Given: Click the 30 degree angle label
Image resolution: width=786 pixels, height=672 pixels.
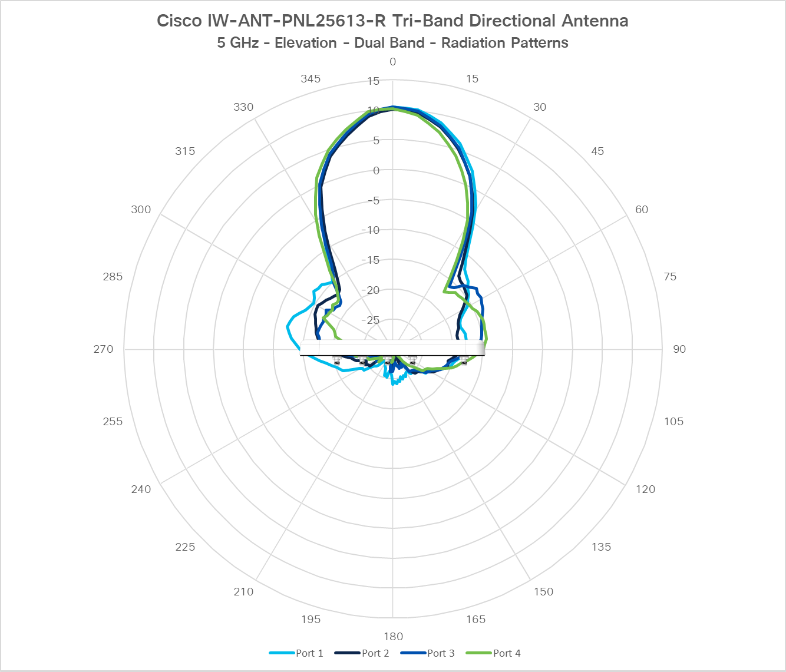Looking at the screenshot, I should click(540, 107).
